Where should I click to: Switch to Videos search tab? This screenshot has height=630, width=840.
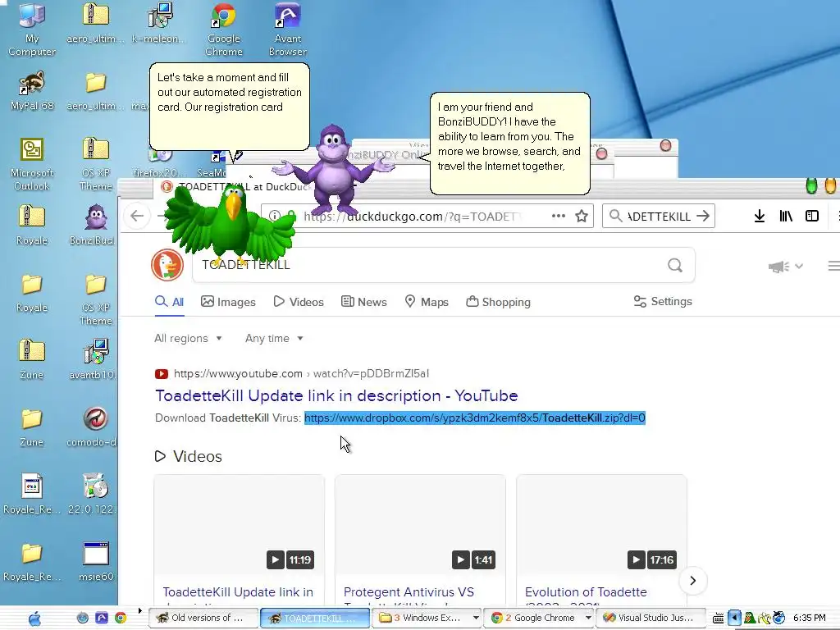click(x=299, y=302)
